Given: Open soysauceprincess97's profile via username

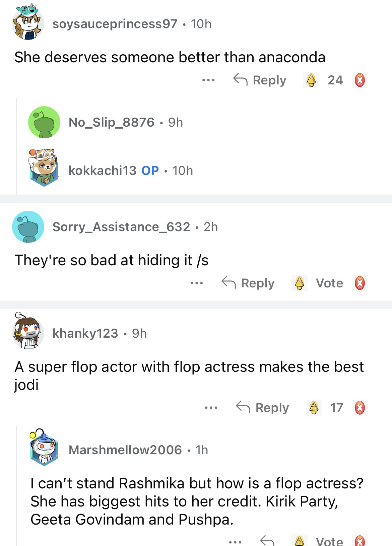Looking at the screenshot, I should click(x=115, y=24).
